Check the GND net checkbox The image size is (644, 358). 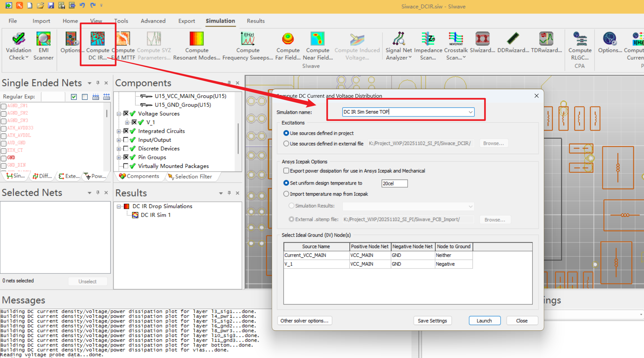pos(4,158)
